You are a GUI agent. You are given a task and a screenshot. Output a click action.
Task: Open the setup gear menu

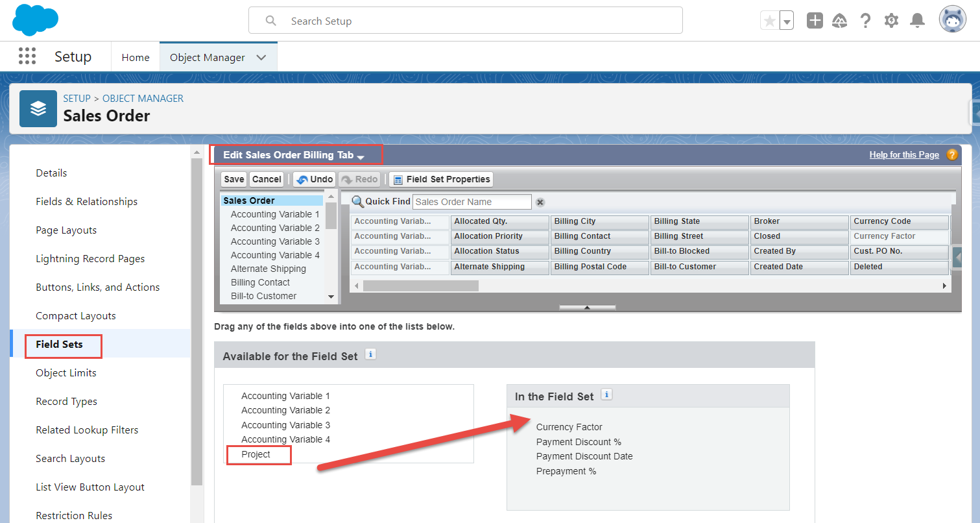pyautogui.click(x=892, y=21)
